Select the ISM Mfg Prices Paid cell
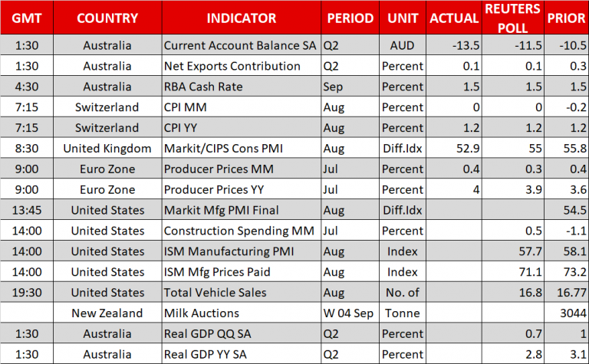 coord(241,272)
